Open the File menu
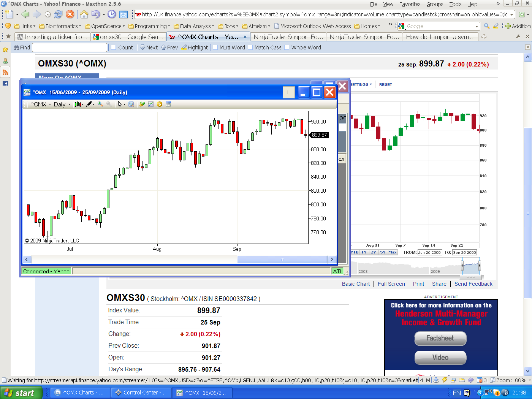The image size is (532, 399). coord(374,4)
